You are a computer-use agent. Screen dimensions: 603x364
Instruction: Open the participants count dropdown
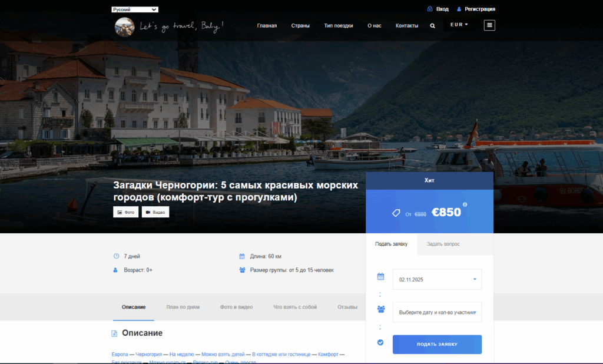tap(437, 312)
